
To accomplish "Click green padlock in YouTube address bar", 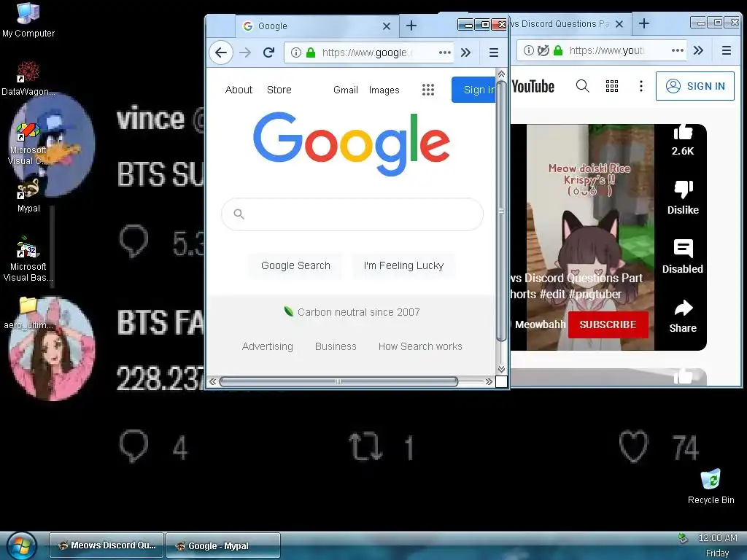I will (558, 50).
